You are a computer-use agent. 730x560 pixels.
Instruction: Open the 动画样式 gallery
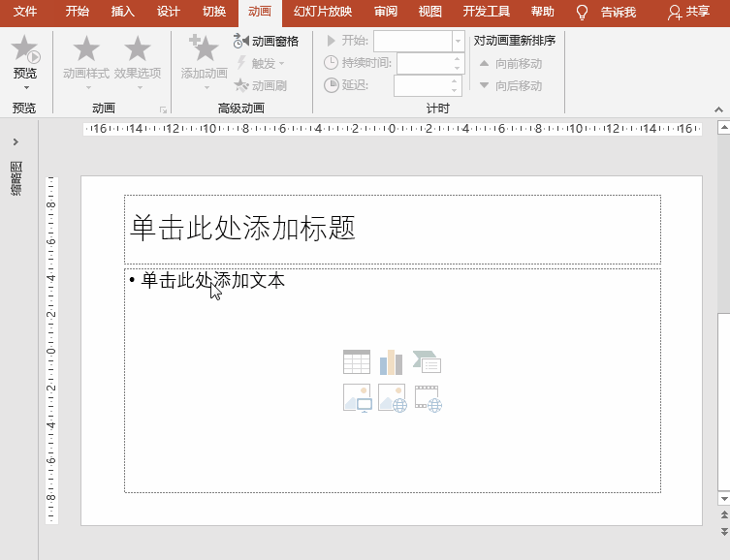pos(86,62)
